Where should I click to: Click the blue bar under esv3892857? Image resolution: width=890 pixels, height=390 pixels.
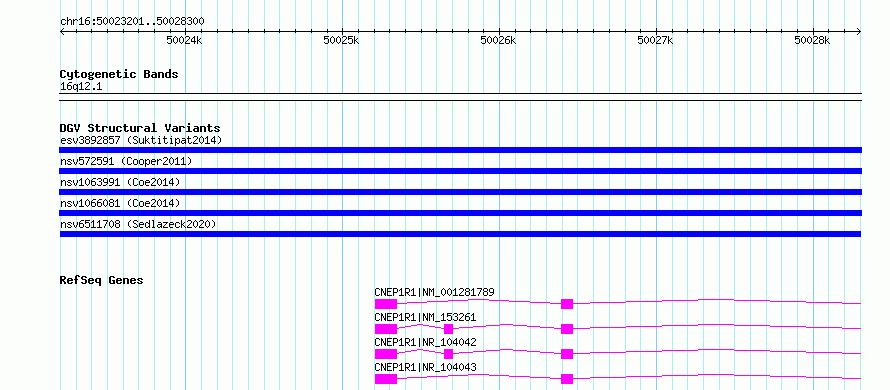(460, 150)
